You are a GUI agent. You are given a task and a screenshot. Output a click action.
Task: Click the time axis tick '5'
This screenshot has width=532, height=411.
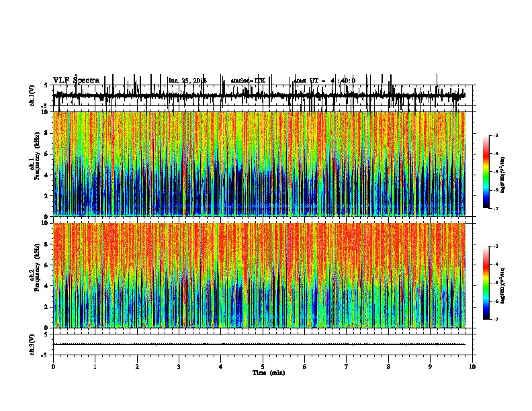[263, 367]
